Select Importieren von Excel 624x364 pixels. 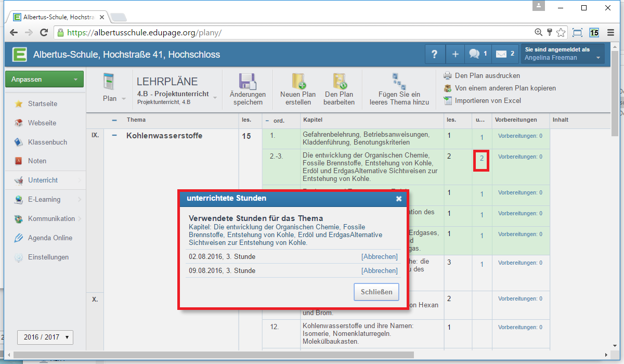[x=482, y=100]
